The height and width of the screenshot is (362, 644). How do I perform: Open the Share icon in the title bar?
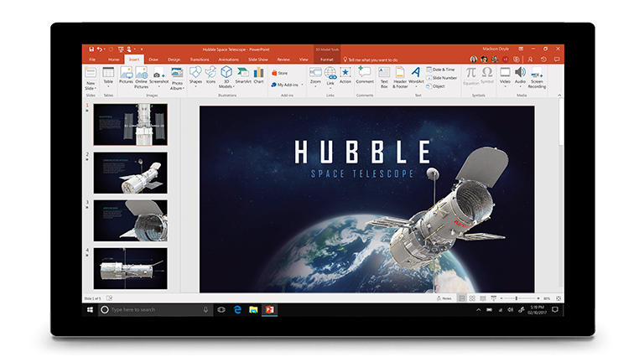pos(530,59)
